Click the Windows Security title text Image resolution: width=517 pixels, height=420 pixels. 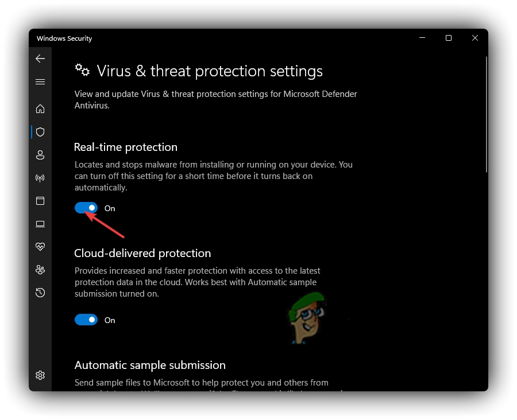click(64, 38)
